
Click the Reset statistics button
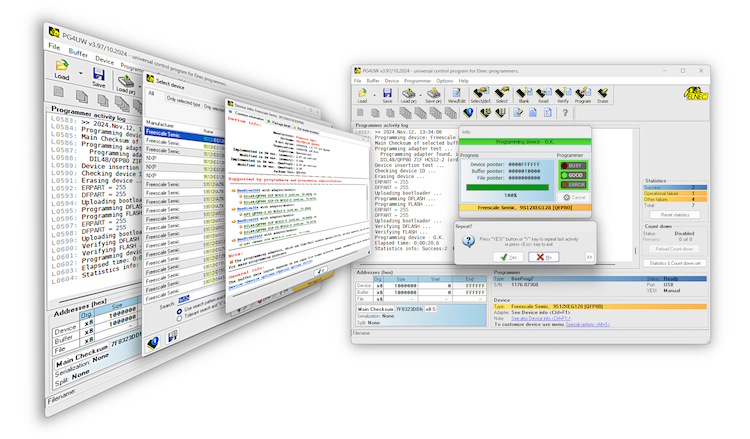[675, 215]
